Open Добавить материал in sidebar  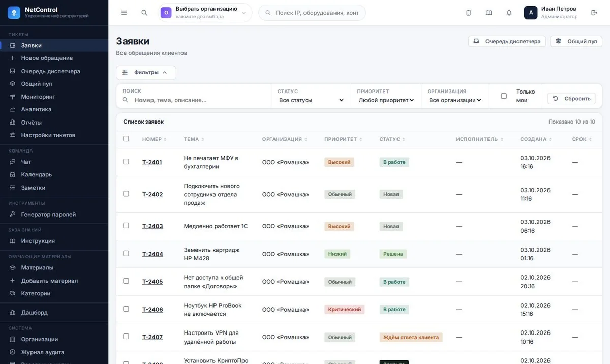pos(54,281)
